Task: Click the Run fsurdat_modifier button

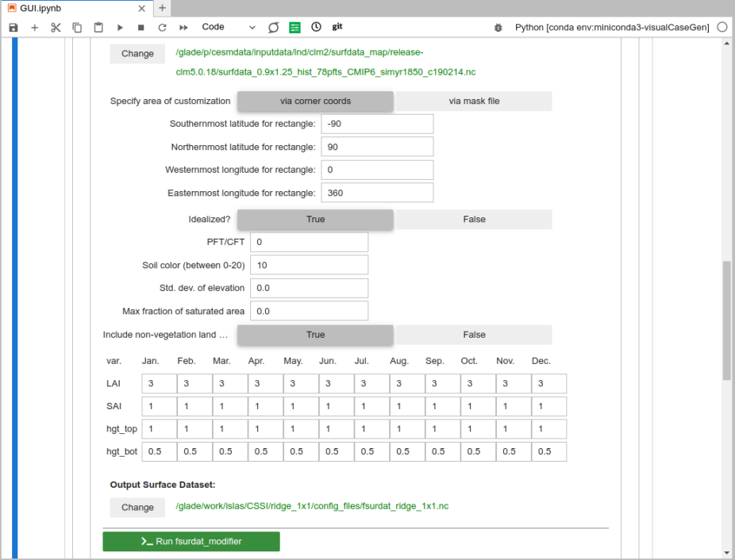Action: tap(191, 542)
